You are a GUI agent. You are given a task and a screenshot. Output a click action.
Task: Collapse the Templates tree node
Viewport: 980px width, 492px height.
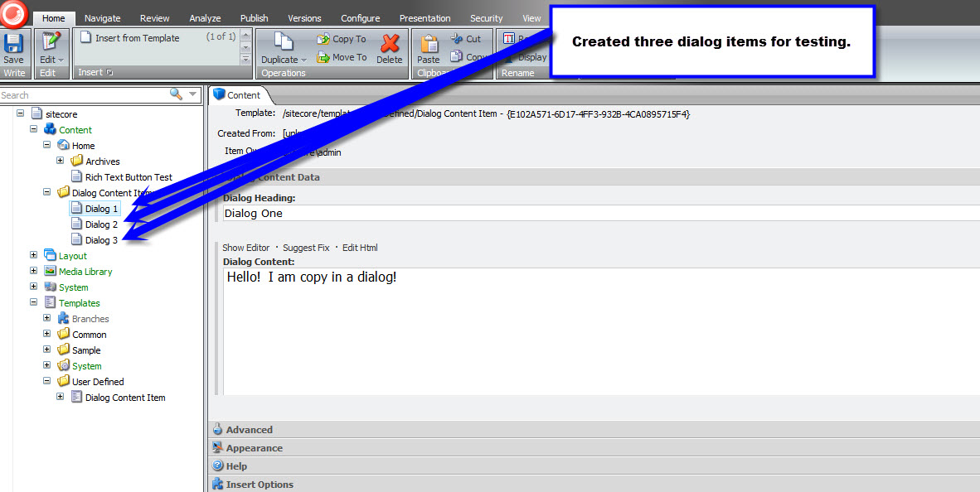pos(34,303)
